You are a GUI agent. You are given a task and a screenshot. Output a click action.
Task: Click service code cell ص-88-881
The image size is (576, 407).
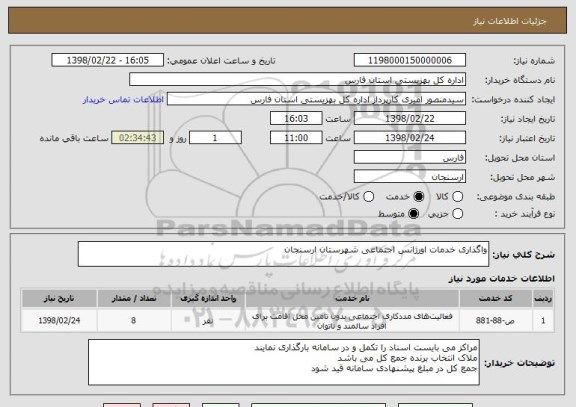496,321
